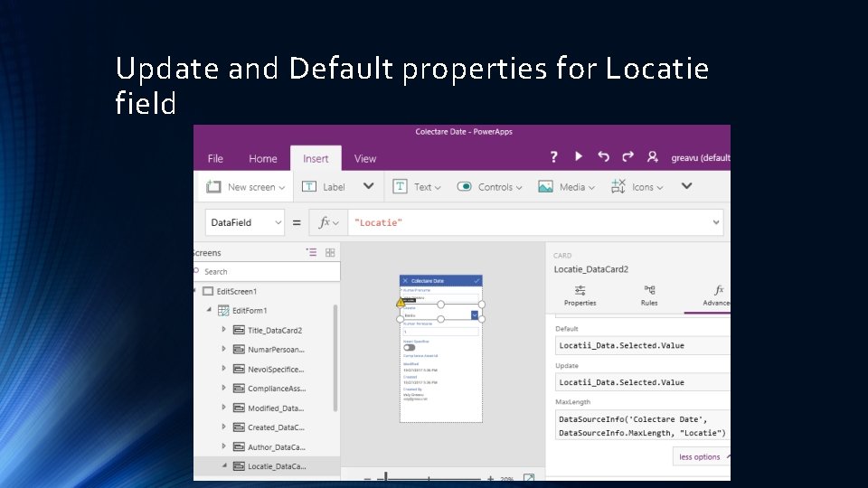Click the New screen icon
This screenshot has width=868, height=488.
(x=213, y=187)
